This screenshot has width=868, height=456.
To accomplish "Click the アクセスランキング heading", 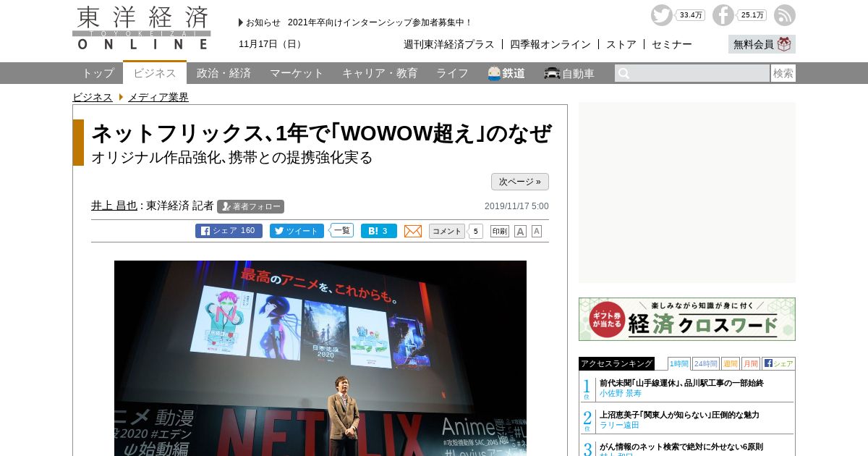I will click(616, 363).
